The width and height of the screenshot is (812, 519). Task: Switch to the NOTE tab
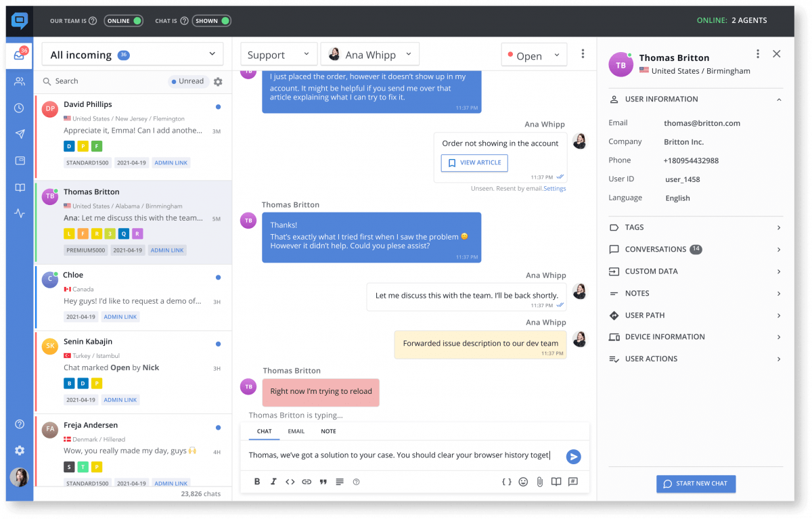pyautogui.click(x=328, y=431)
